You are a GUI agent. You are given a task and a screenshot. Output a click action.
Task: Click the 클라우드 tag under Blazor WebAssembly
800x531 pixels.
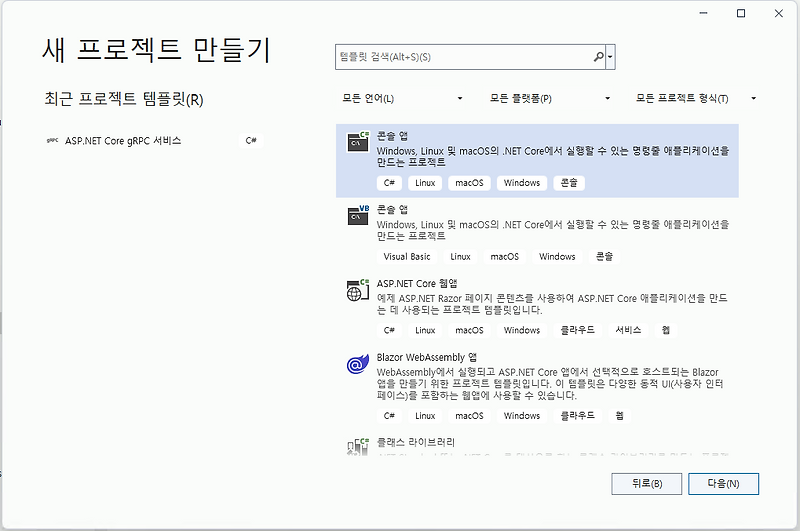click(578, 416)
